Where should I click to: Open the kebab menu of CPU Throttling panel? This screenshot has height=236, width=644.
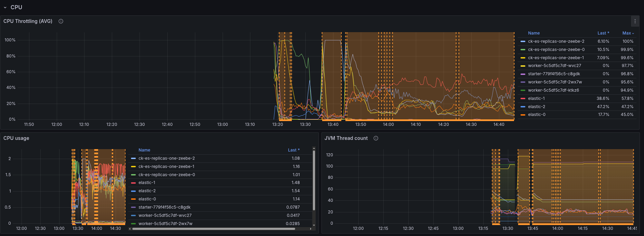(x=635, y=21)
